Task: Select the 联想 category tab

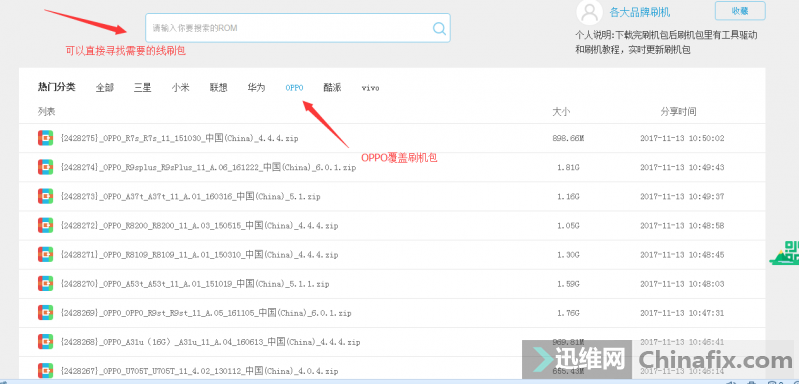Action: [x=218, y=88]
